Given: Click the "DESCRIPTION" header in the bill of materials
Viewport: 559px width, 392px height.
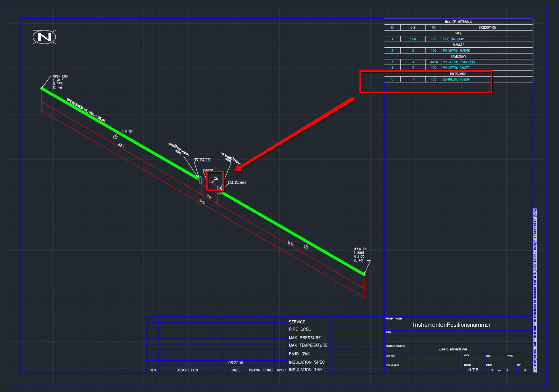Looking at the screenshot, I should point(487,27).
